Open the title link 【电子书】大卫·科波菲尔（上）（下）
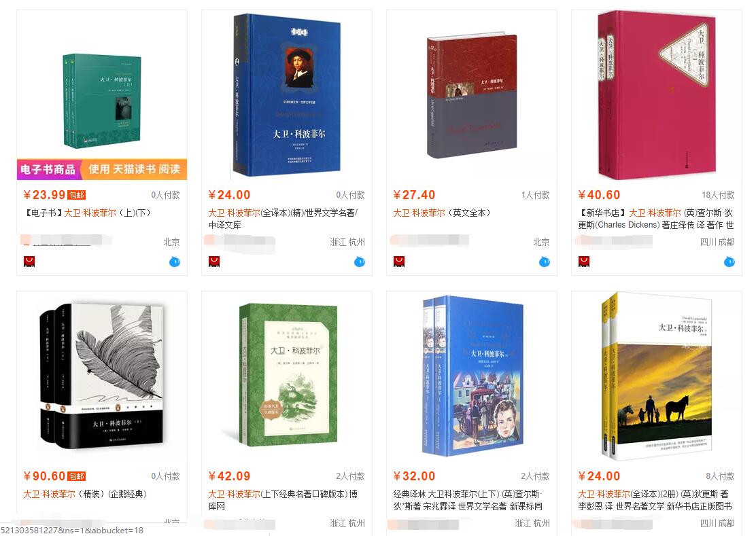 tap(87, 213)
